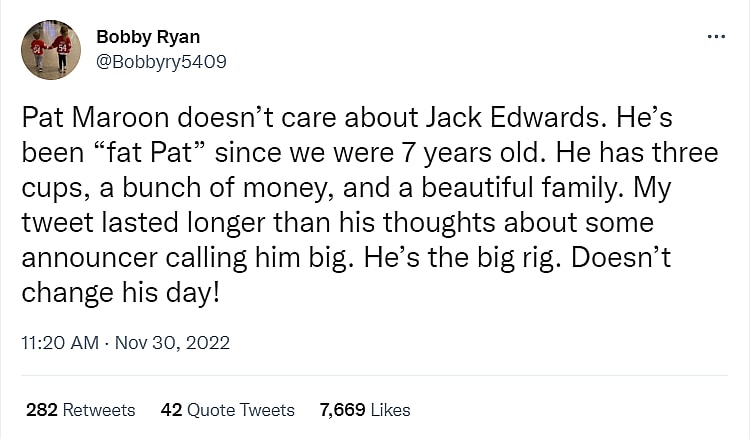The image size is (750, 439).
Task: Show the 7,669 Likes list
Action: click(x=365, y=410)
